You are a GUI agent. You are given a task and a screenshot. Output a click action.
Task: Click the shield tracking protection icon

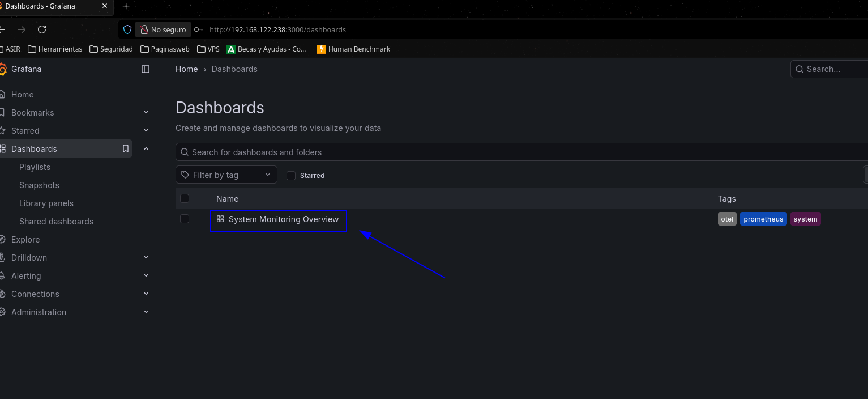pos(127,29)
